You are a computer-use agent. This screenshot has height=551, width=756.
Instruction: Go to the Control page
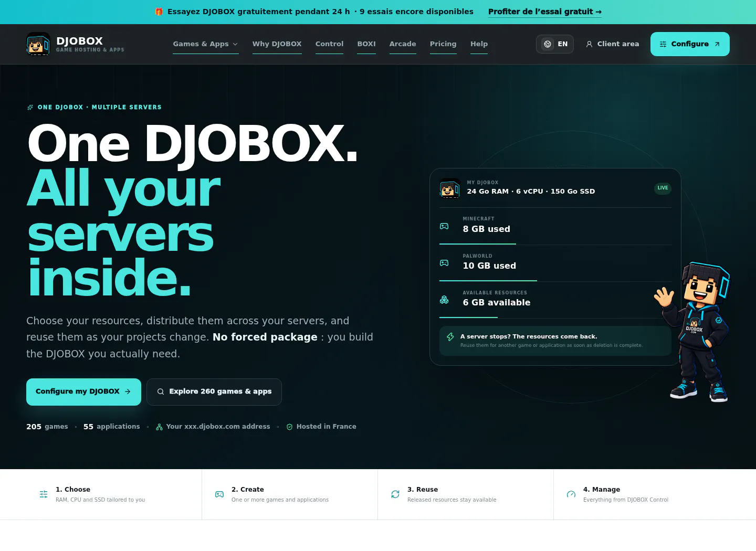(x=330, y=44)
